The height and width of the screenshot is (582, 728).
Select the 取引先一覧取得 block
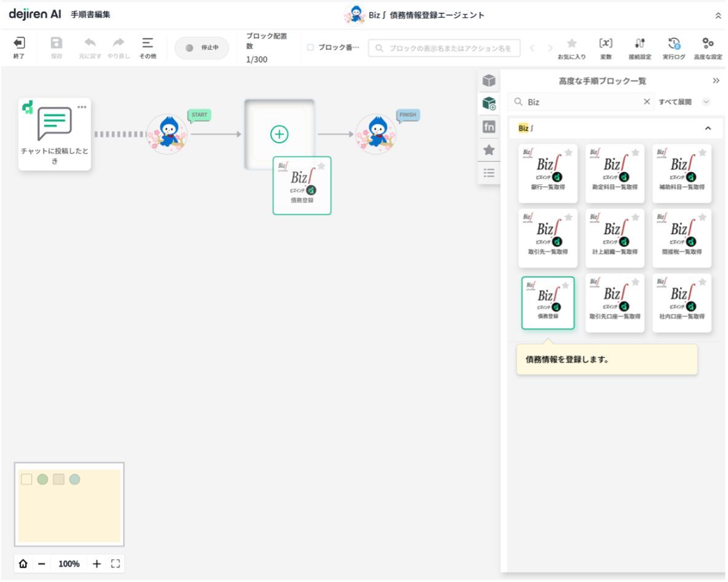(x=548, y=238)
